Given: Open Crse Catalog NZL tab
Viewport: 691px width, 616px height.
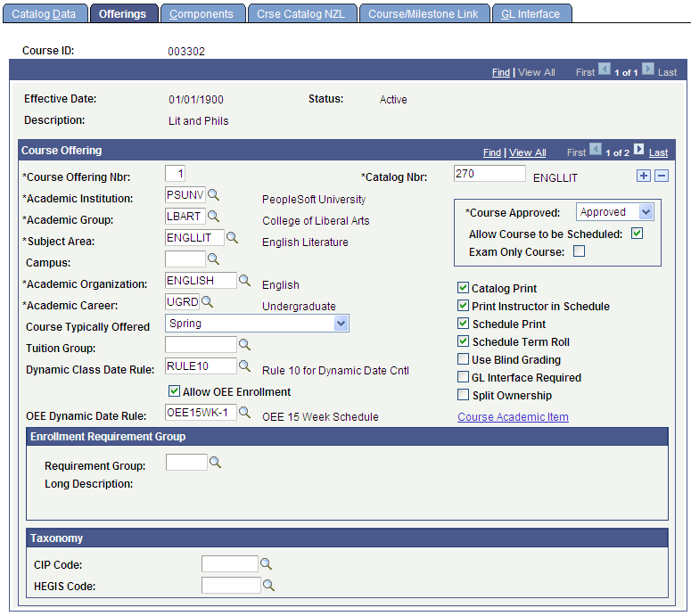Looking at the screenshot, I should 301,13.
